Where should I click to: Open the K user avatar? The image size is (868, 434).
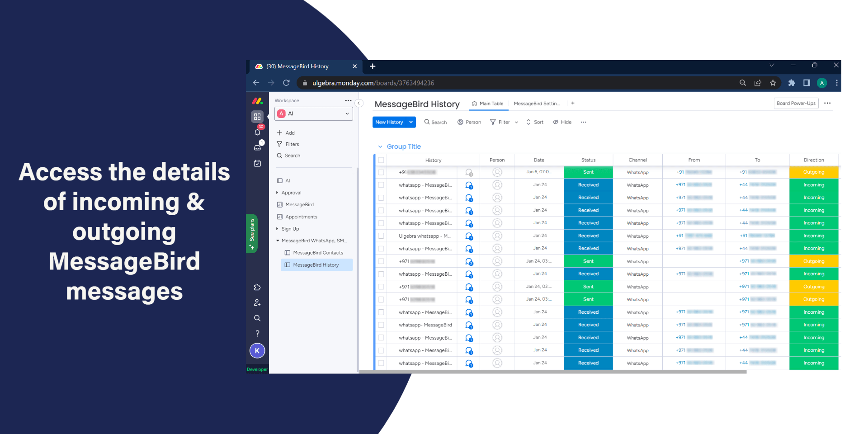point(257,350)
